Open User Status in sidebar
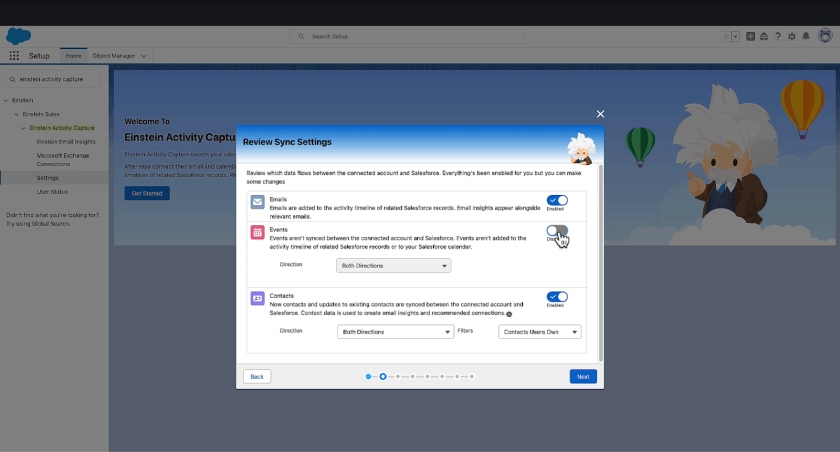 52,192
